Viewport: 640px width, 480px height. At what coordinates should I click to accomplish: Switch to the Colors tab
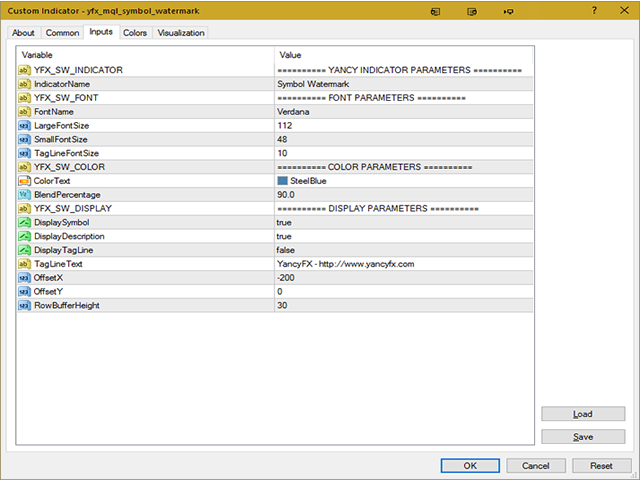point(135,33)
